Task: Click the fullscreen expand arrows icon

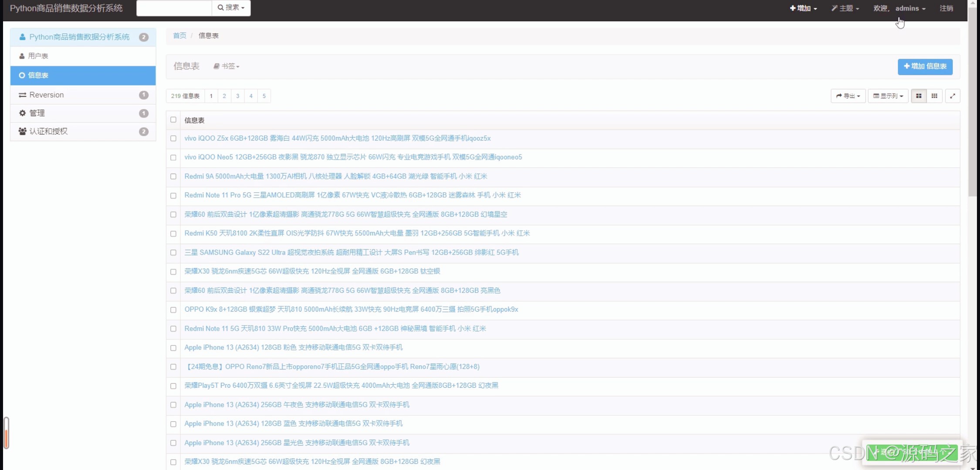Action: 953,96
